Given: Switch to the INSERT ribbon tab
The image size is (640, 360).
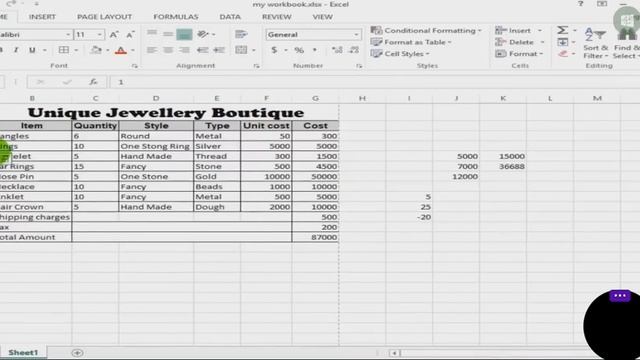Looking at the screenshot, I should (42, 17).
